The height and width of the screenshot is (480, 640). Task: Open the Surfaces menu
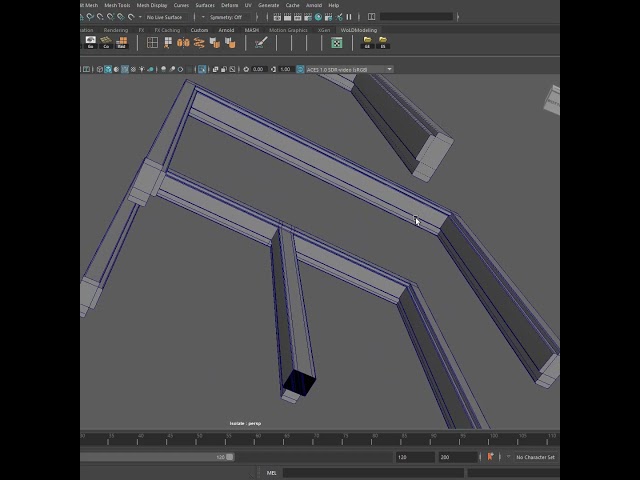(x=205, y=5)
